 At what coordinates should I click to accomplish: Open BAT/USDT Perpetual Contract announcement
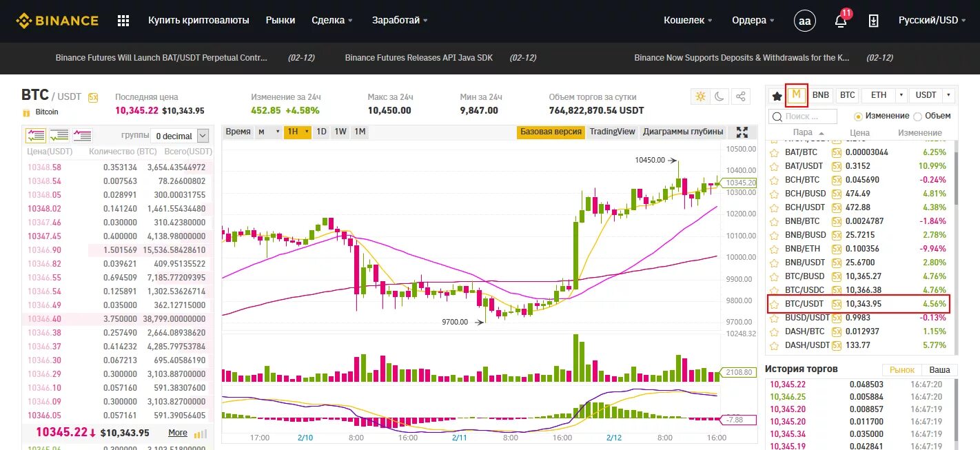[x=161, y=58]
